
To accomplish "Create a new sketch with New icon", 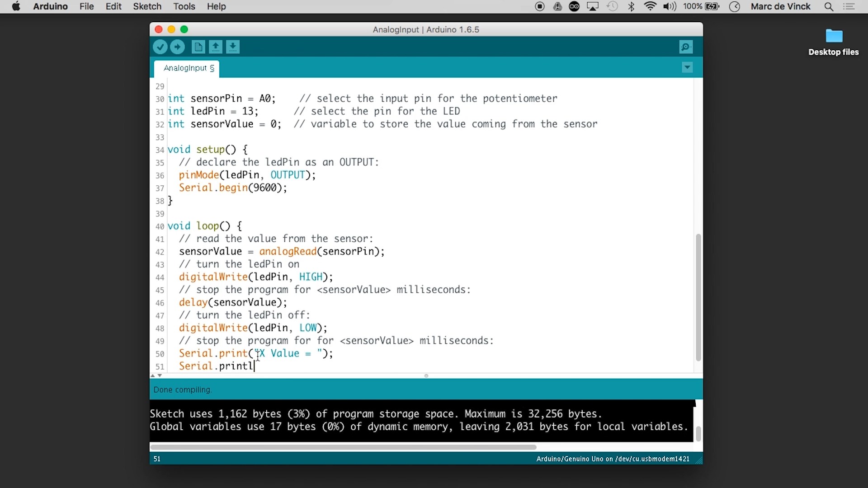I will [x=198, y=47].
